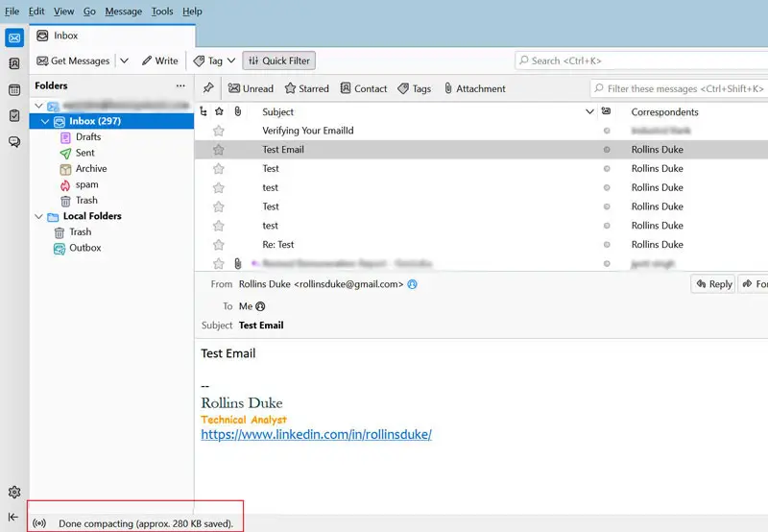Open the Address Book in the sidebar
Viewport: 768px width, 532px height.
click(14, 64)
